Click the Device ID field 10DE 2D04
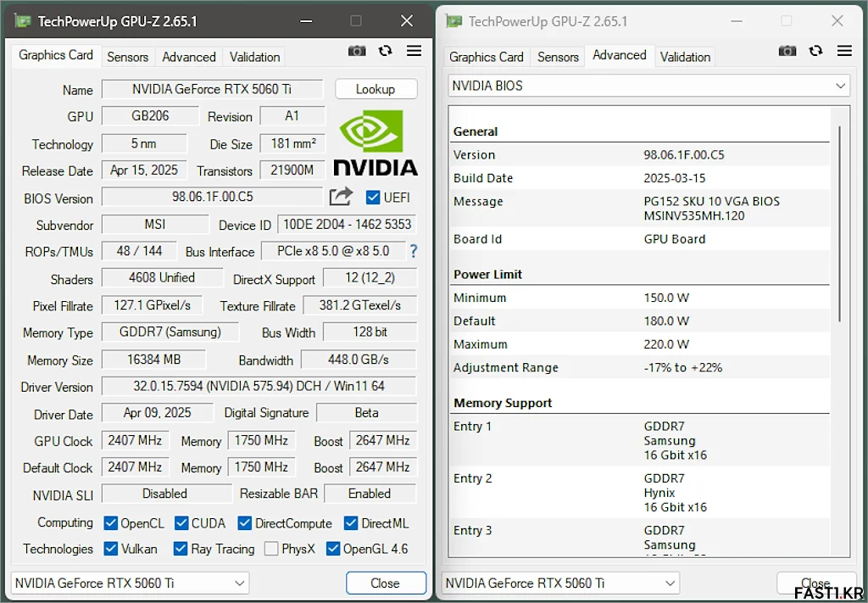Viewport: 868px width, 603px height. click(x=347, y=224)
